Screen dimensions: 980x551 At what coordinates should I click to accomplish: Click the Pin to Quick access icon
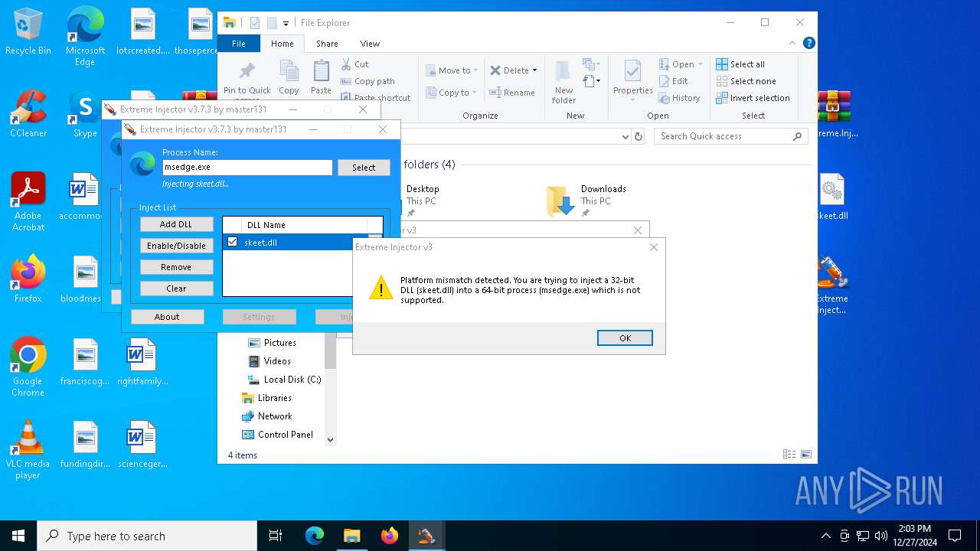[x=247, y=71]
